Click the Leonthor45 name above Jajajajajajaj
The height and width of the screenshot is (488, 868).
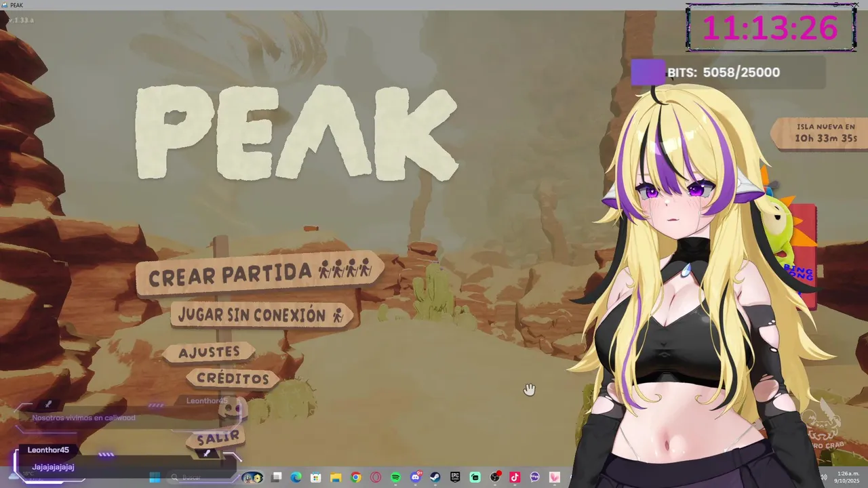(x=48, y=450)
